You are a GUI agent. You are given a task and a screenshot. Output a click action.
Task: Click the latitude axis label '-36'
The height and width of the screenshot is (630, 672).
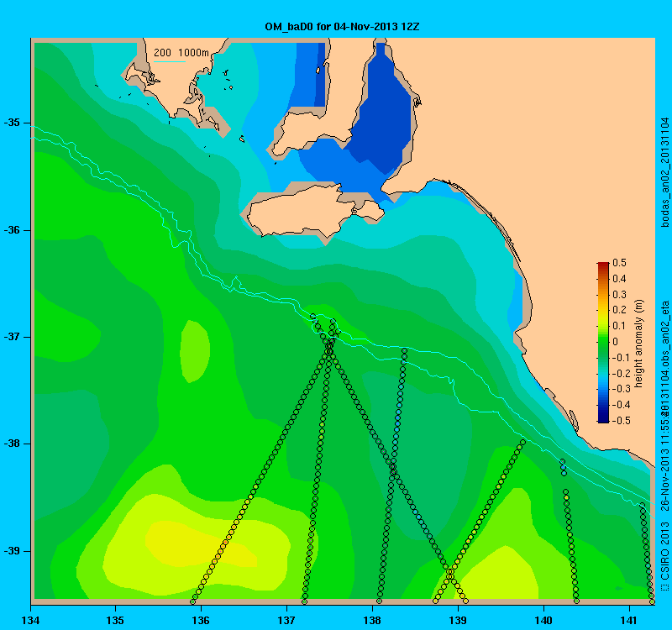pyautogui.click(x=12, y=230)
